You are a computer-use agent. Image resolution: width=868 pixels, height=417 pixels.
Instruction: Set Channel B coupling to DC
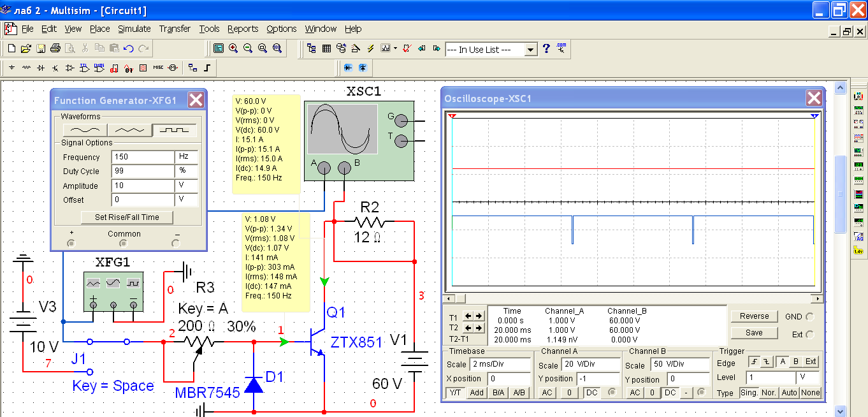[x=670, y=393]
